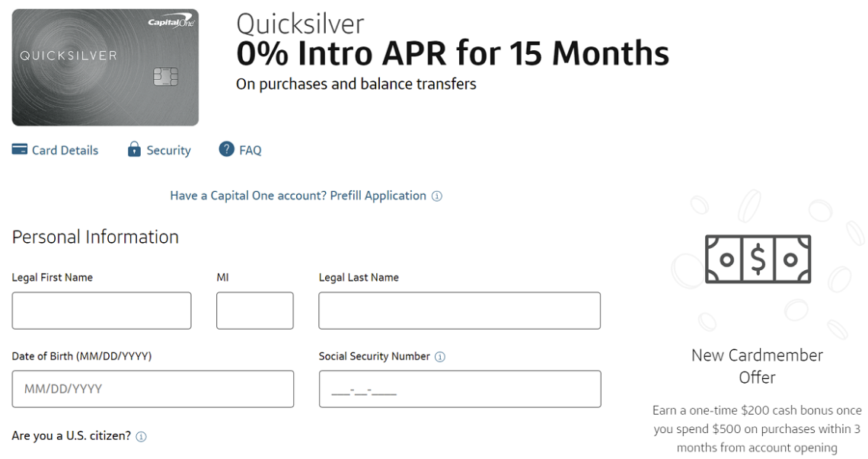Image resolution: width=868 pixels, height=459 pixels.
Task: Click the lock icon next to Security
Action: (x=134, y=149)
